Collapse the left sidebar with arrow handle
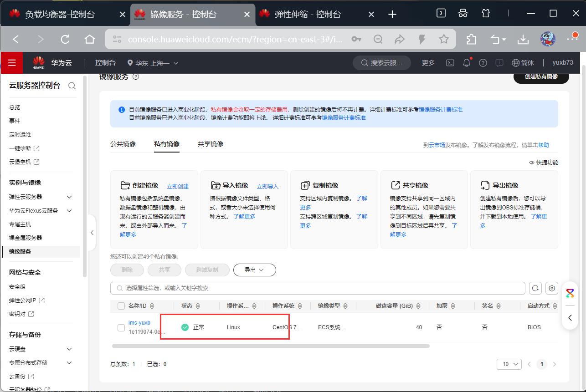 pyautogui.click(x=92, y=233)
